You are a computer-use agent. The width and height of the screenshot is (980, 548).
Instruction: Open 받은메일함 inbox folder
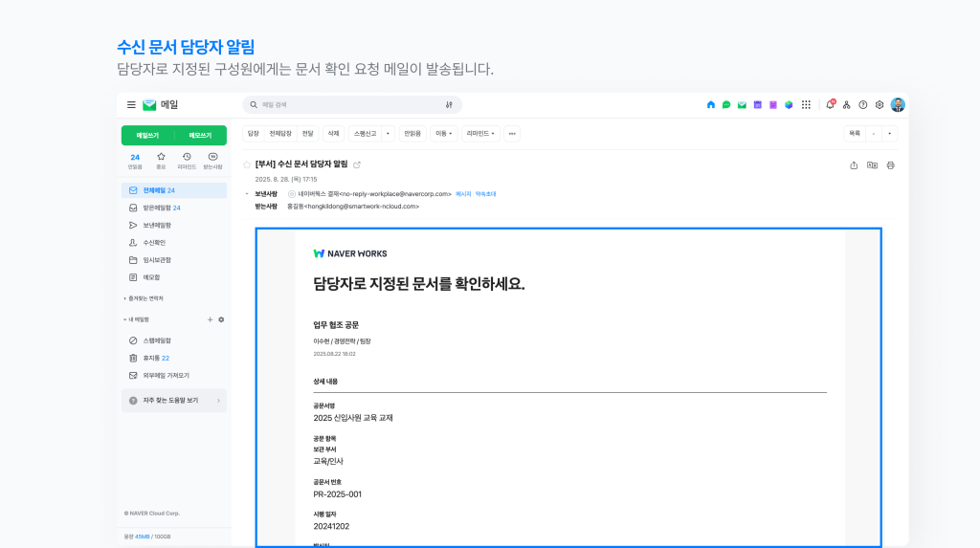pyautogui.click(x=174, y=208)
